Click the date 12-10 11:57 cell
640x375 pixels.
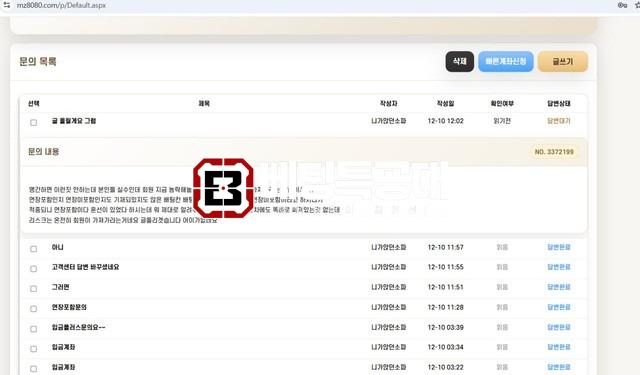coord(445,247)
